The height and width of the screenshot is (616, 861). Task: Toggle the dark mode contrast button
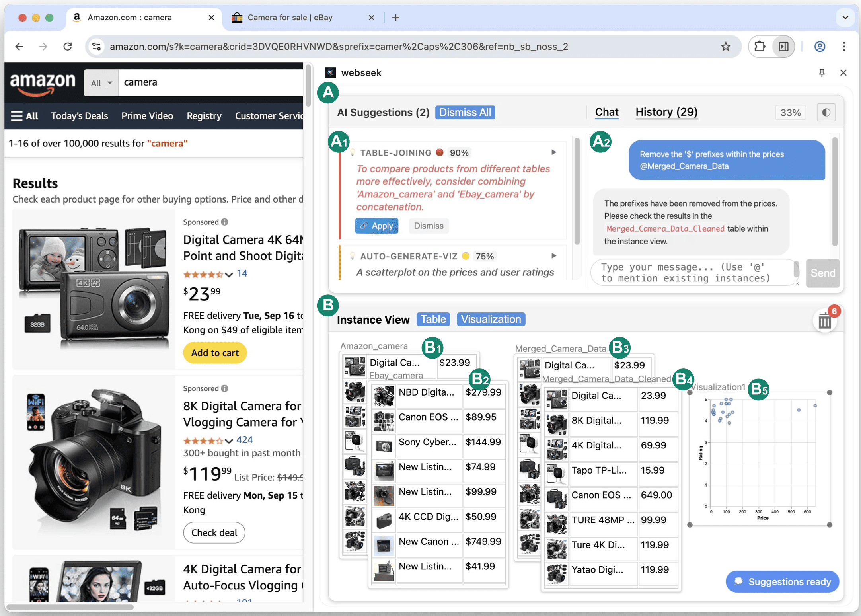click(x=826, y=113)
